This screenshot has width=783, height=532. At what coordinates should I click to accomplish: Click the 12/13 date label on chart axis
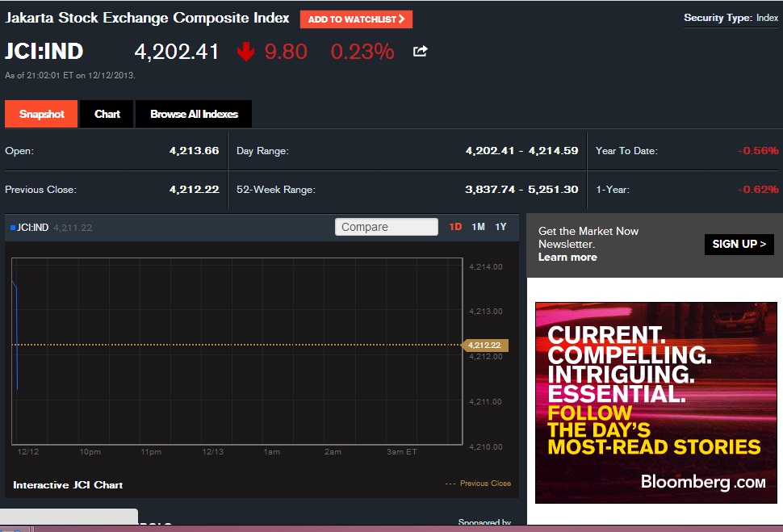pyautogui.click(x=213, y=452)
